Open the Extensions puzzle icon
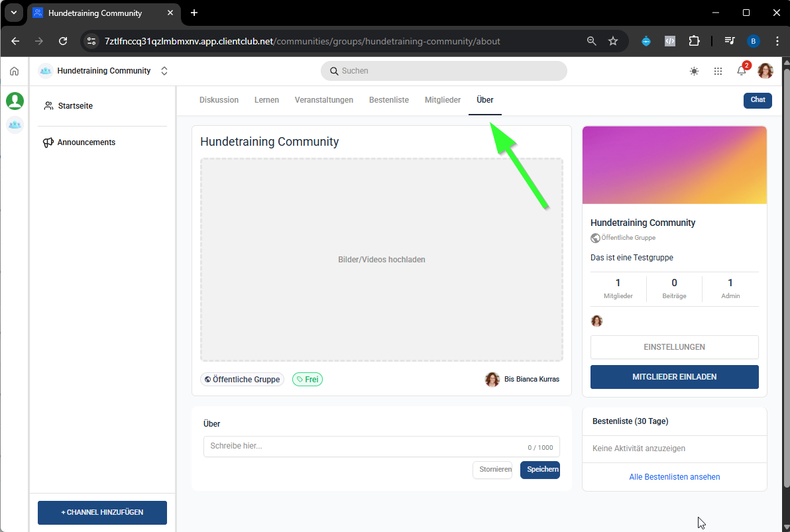790x532 pixels. (x=695, y=41)
